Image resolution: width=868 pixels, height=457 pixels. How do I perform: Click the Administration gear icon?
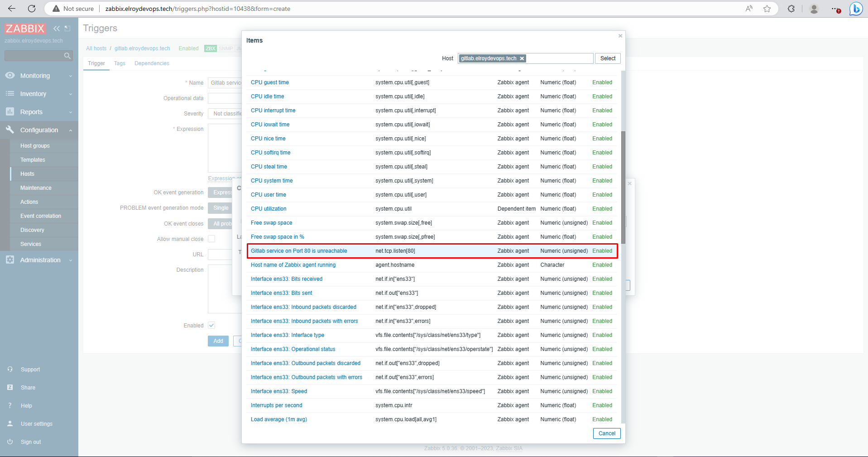tap(10, 260)
